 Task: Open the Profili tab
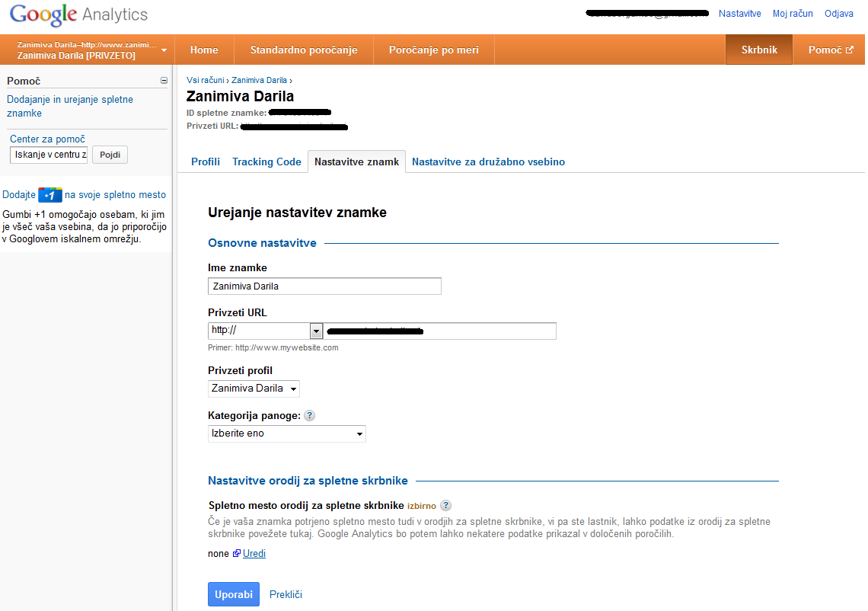(206, 162)
